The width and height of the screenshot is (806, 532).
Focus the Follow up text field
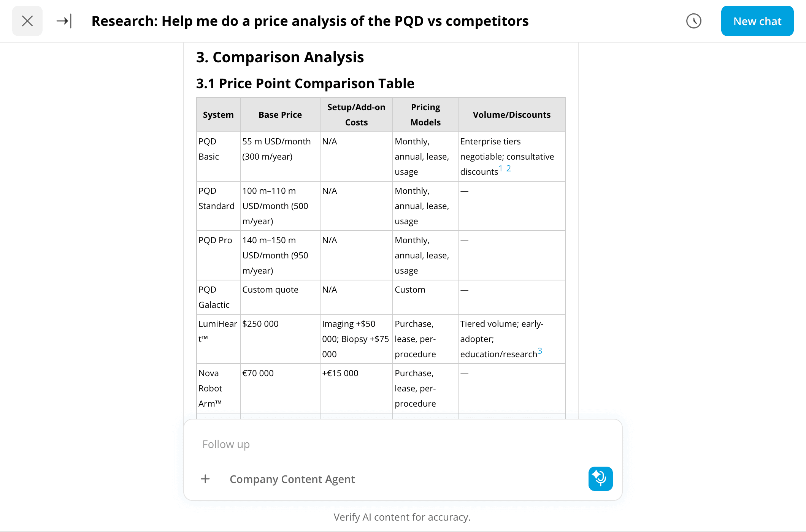[x=380, y=444]
